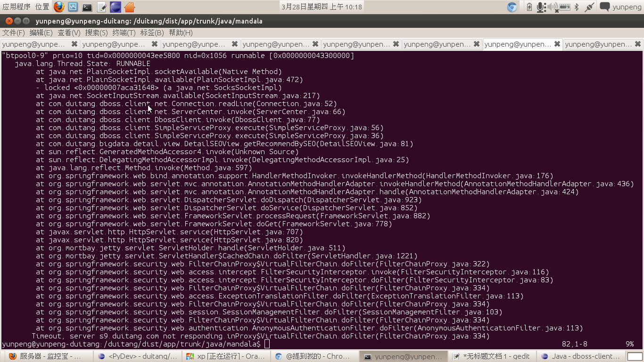Click the FrameworkServlet.processRequest line

233,216
